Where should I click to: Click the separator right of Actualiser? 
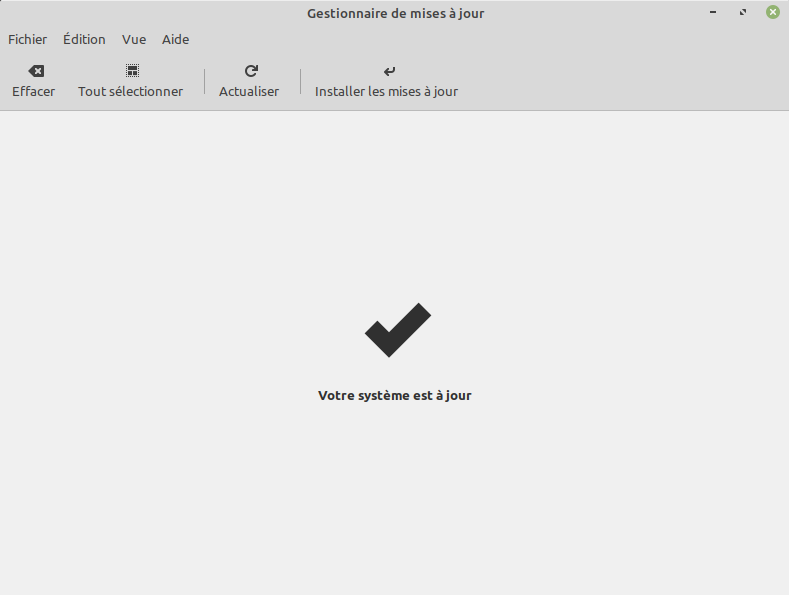pos(301,82)
